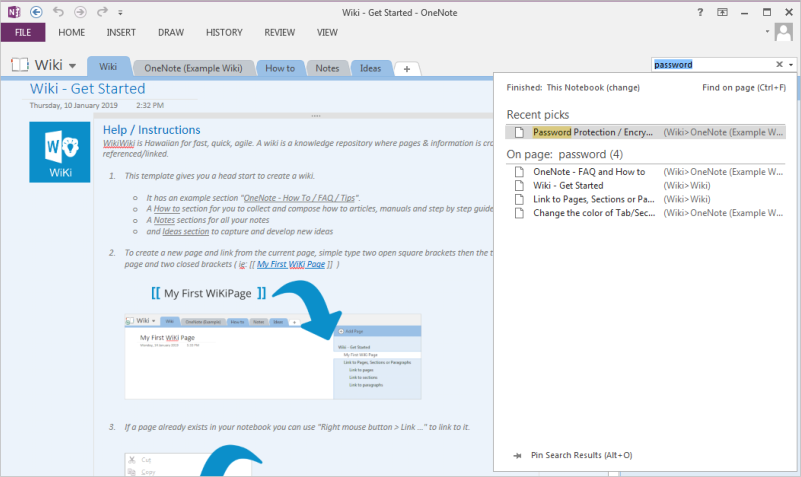This screenshot has width=801, height=477.
Task: Click the notebook icon beside Wiki
Action: pos(19,65)
